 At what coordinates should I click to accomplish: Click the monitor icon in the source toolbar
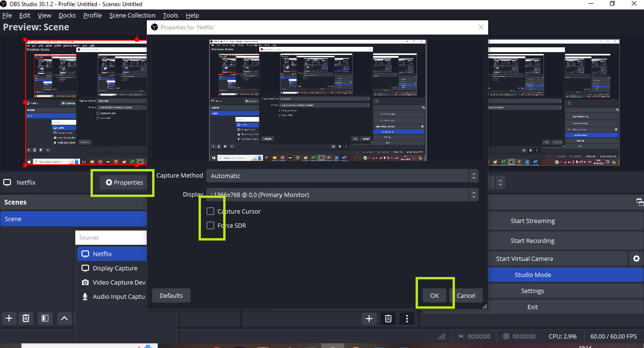click(x=7, y=182)
